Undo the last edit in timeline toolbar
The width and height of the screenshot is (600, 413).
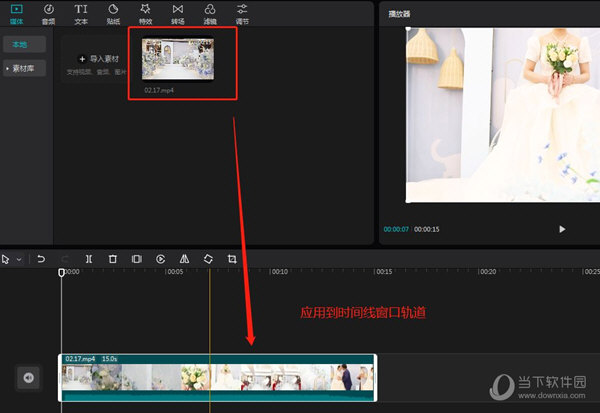point(41,259)
